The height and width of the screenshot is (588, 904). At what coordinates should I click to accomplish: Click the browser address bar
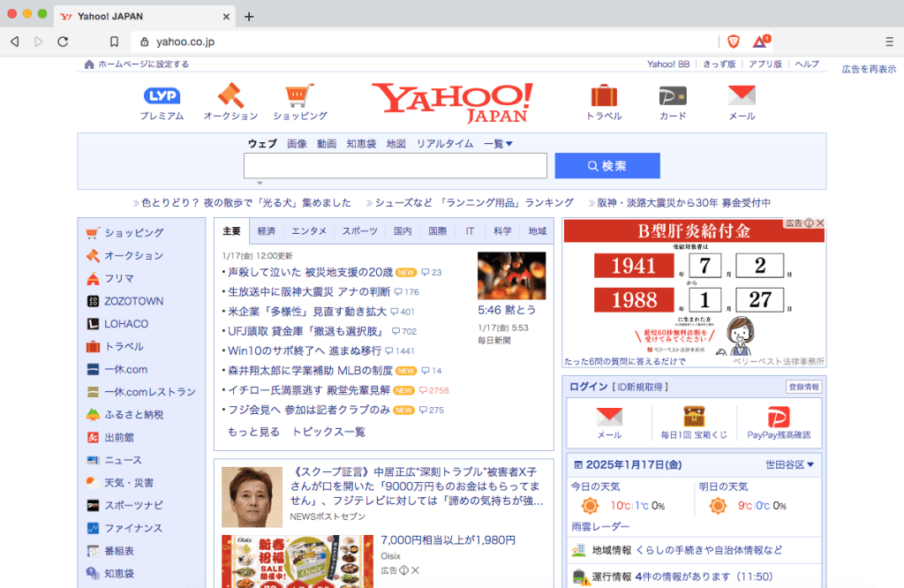[424, 41]
